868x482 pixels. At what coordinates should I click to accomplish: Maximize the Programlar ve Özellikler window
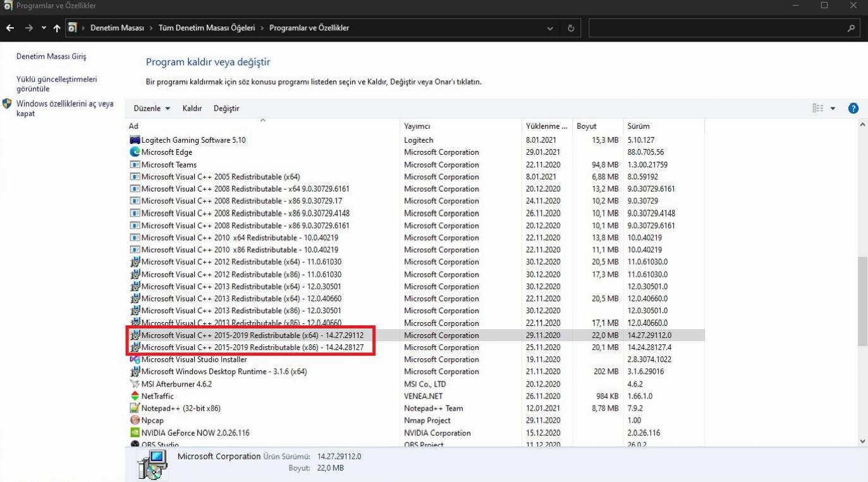pyautogui.click(x=824, y=6)
